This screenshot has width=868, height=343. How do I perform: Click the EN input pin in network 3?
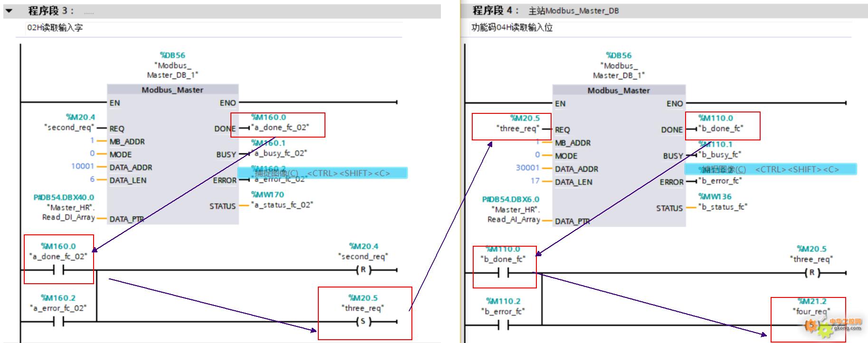coord(114,102)
